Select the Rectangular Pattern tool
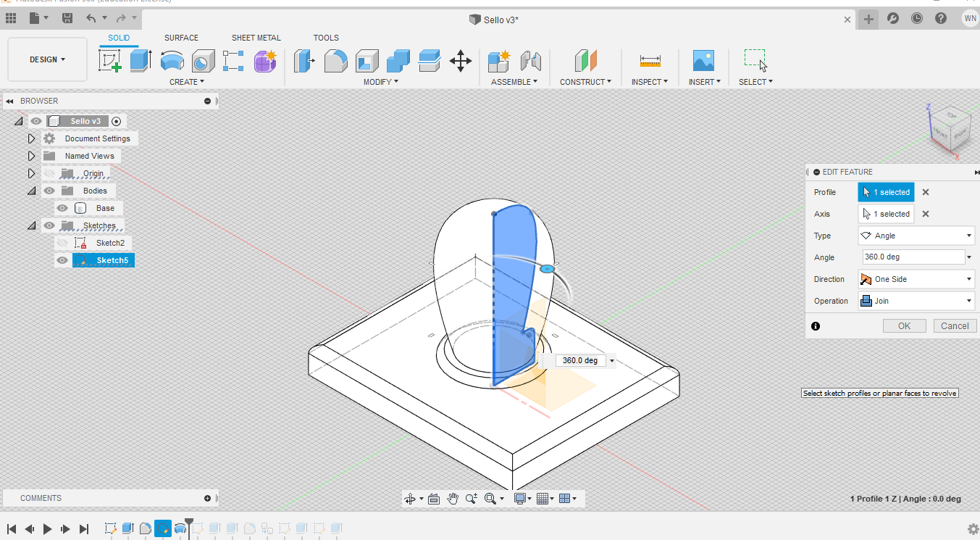Viewport: 980px width, 540px height. (x=233, y=60)
